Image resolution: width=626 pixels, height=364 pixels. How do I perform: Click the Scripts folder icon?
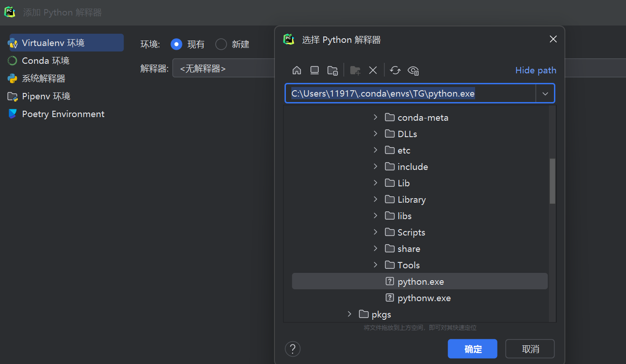[389, 232]
